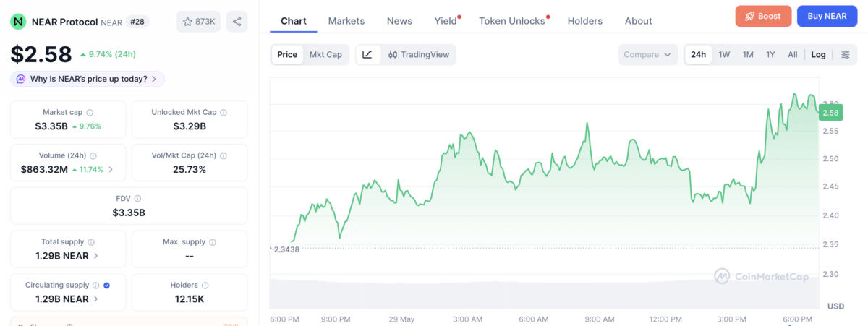Select the 24h time range
Screen dimensions: 868x326
pyautogui.click(x=698, y=54)
